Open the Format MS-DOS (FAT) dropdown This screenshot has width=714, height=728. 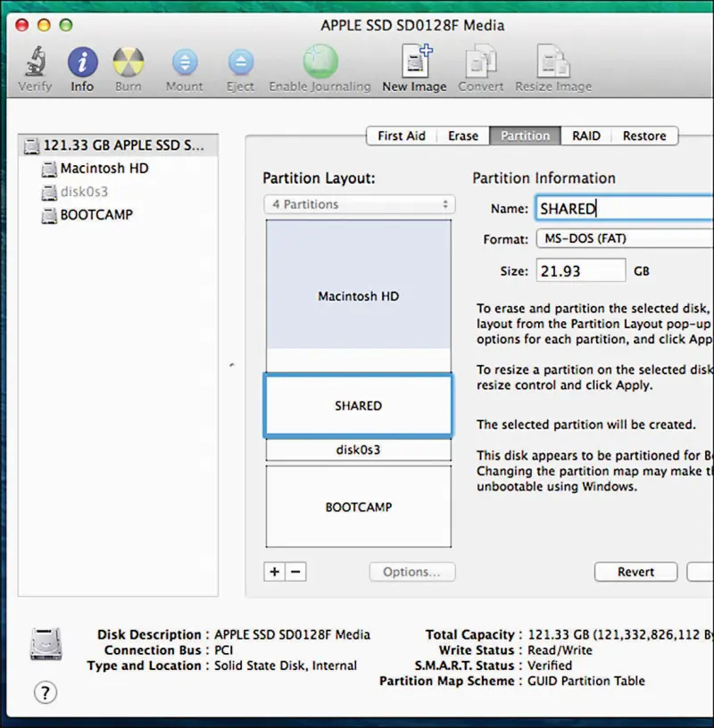click(x=623, y=239)
